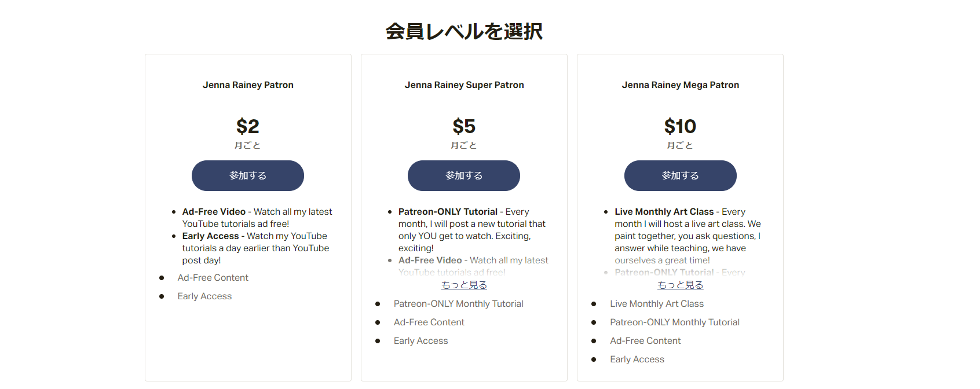Click Patreon-ONLY Monthly Tutorial in the $5 tier
Screen dimensions: 980x389
[x=458, y=303]
